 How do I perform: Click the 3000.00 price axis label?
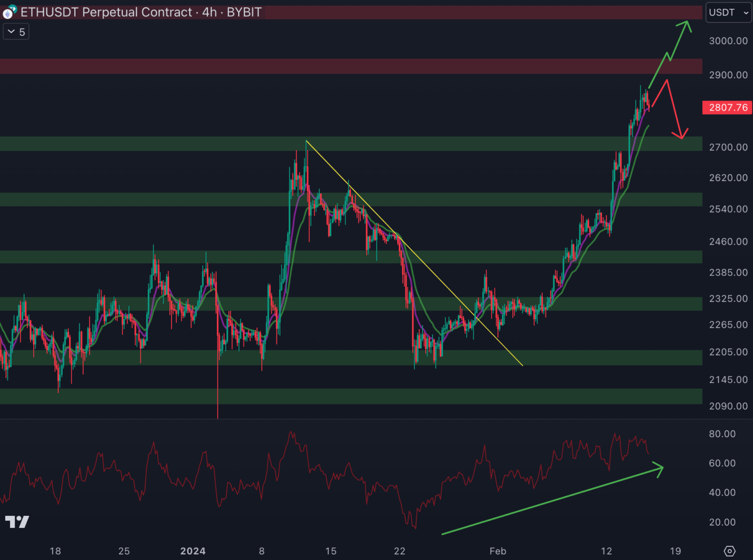coord(728,41)
